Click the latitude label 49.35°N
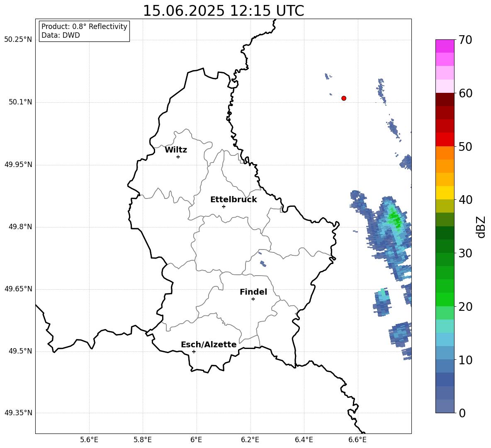The image size is (491, 448). (x=18, y=413)
